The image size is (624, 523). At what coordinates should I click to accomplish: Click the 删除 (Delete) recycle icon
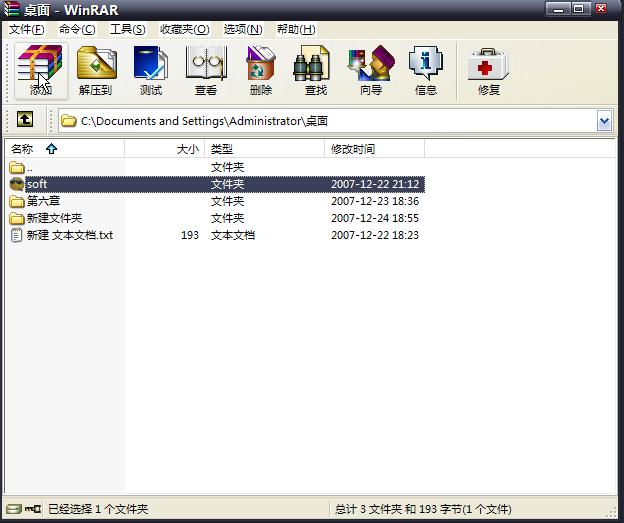(261, 71)
